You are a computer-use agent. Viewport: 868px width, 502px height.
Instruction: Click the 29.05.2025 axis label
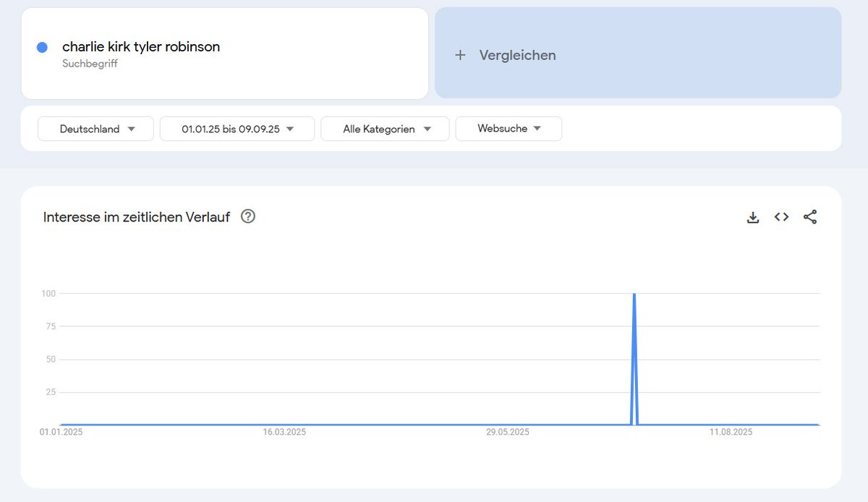point(508,432)
